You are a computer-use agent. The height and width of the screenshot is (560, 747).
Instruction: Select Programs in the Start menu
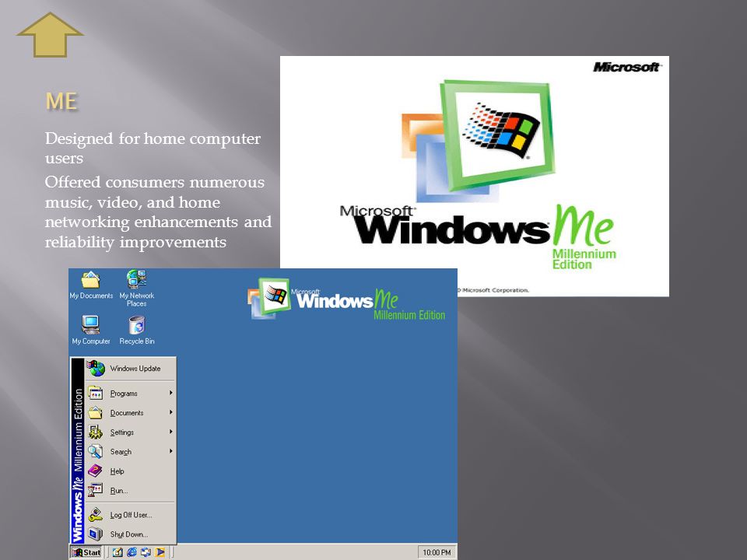(x=131, y=394)
